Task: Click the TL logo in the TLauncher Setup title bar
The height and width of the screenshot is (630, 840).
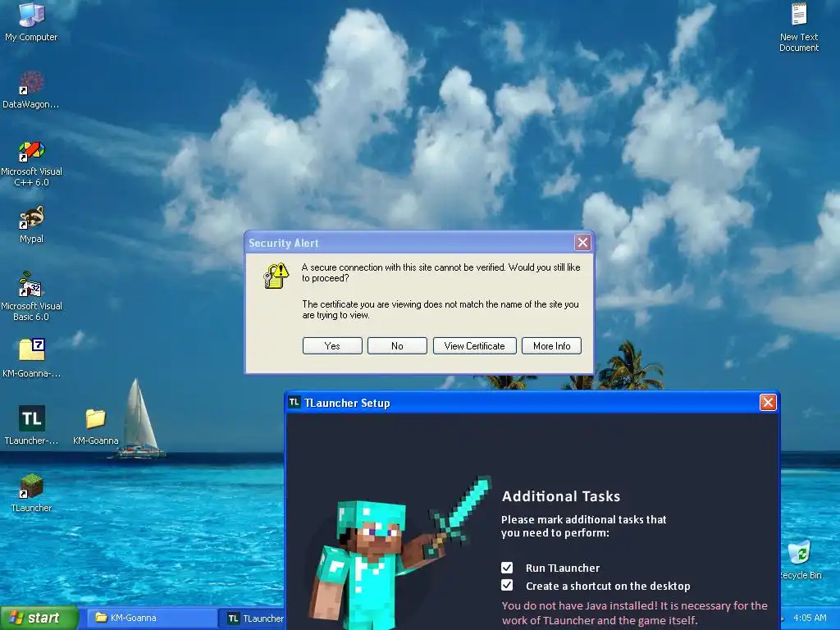Action: pos(294,402)
